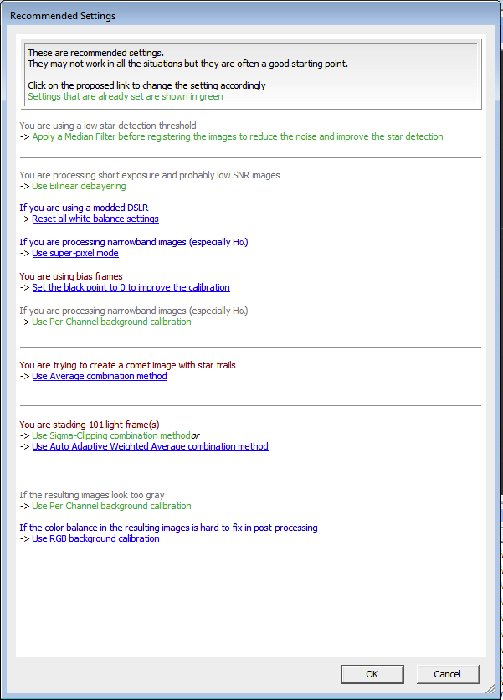The height and width of the screenshot is (700, 503).
Task: Click 'comet image with star trails' heading
Action: 127,365
